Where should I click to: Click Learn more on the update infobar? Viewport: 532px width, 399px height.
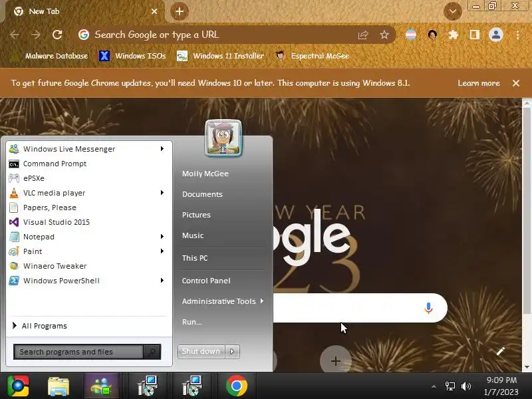[x=479, y=83]
